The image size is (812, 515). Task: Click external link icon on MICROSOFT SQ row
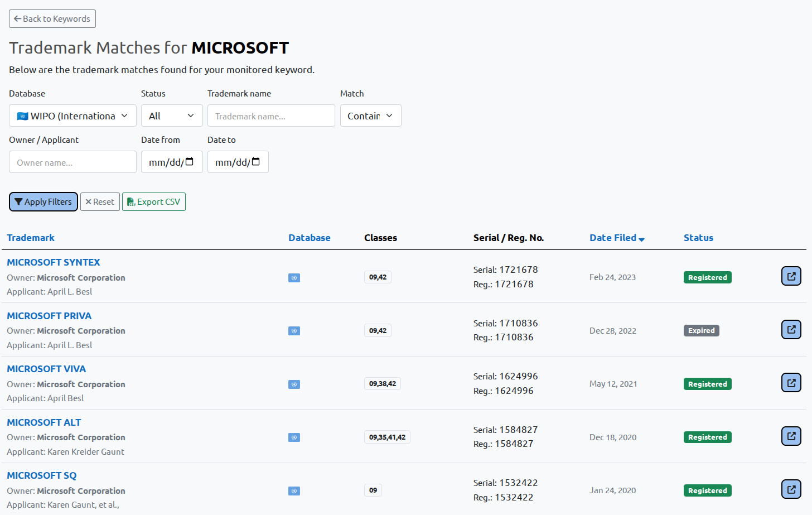(791, 489)
